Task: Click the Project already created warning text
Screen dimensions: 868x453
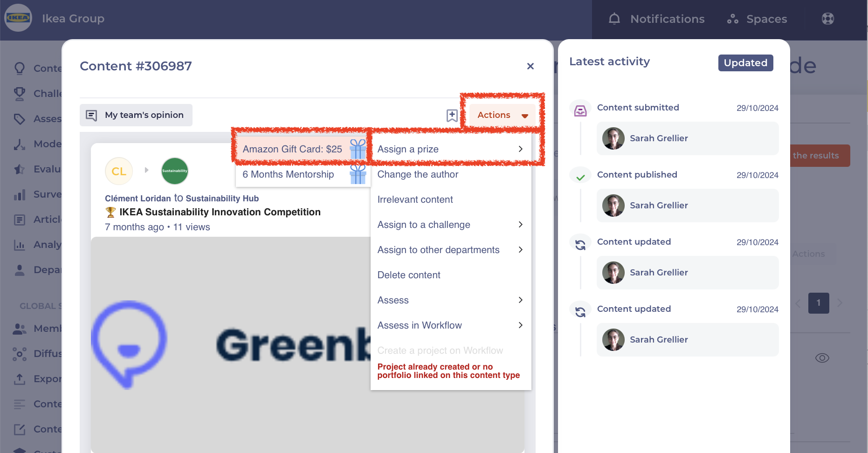Action: [448, 371]
